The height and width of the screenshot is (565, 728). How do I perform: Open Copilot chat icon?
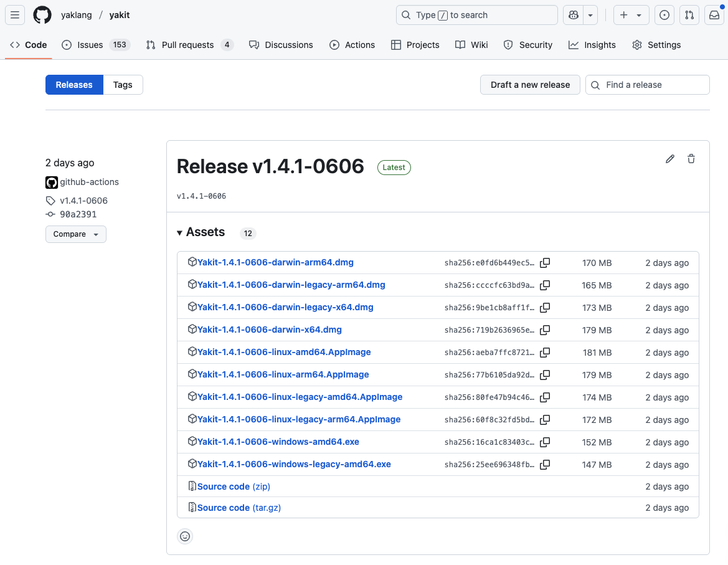pyautogui.click(x=574, y=15)
